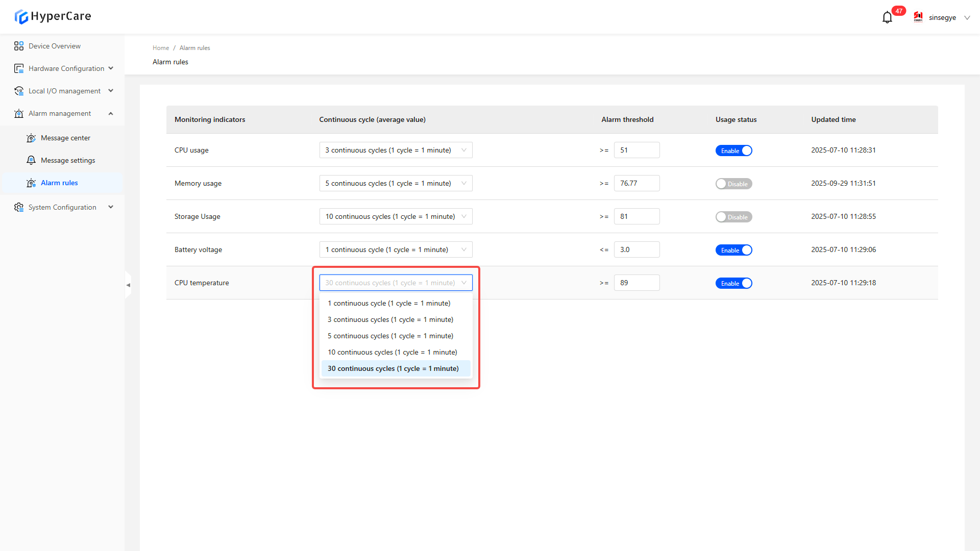The image size is (980, 551).
Task: Click the Hardware Configuration sidebar icon
Action: [x=19, y=68]
